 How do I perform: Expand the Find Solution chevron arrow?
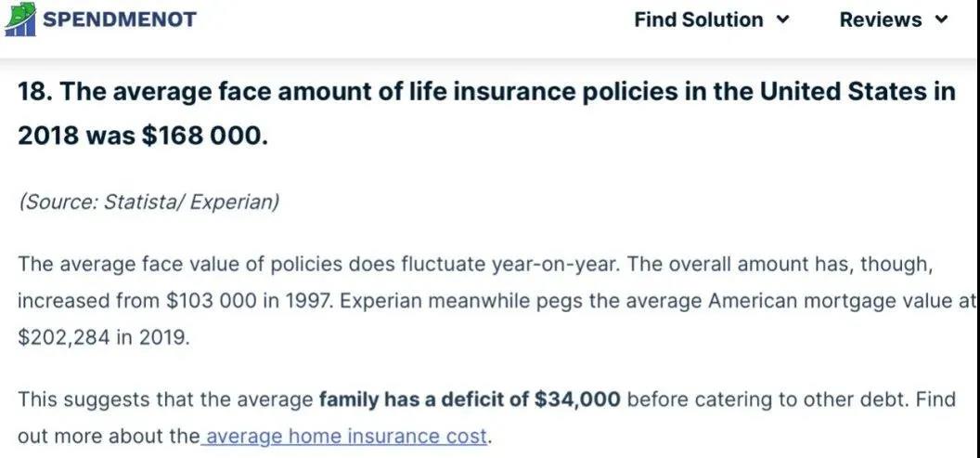tap(783, 20)
